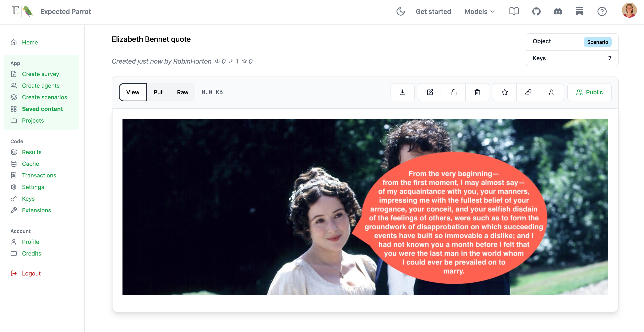Toggle dark mode with the moon icon
The height and width of the screenshot is (332, 644).
400,11
